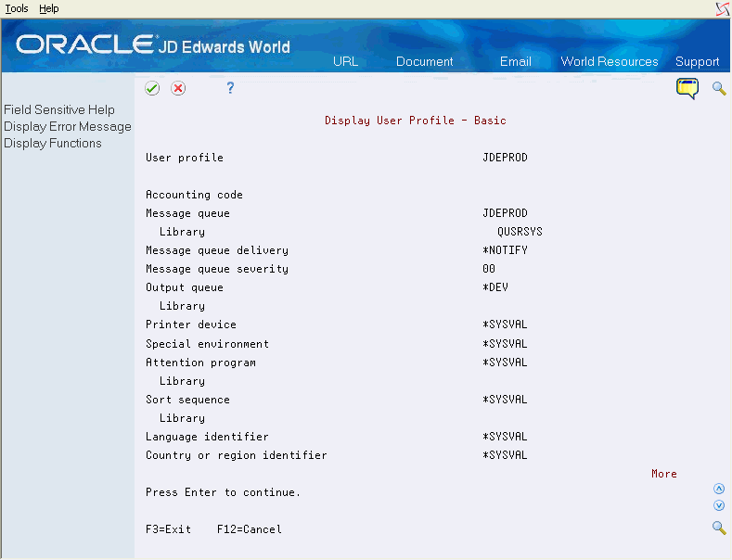Click the *DEV output queue value
This screenshot has width=732, height=560.
click(x=494, y=287)
